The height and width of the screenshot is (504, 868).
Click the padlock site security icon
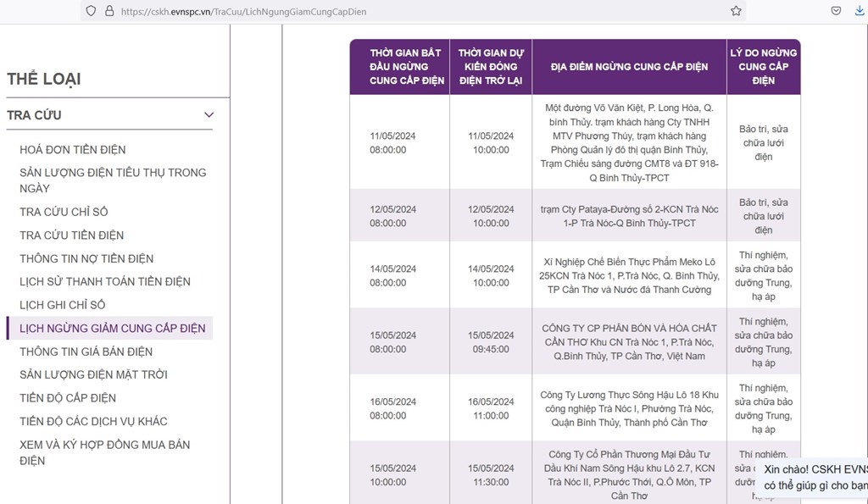[109, 11]
